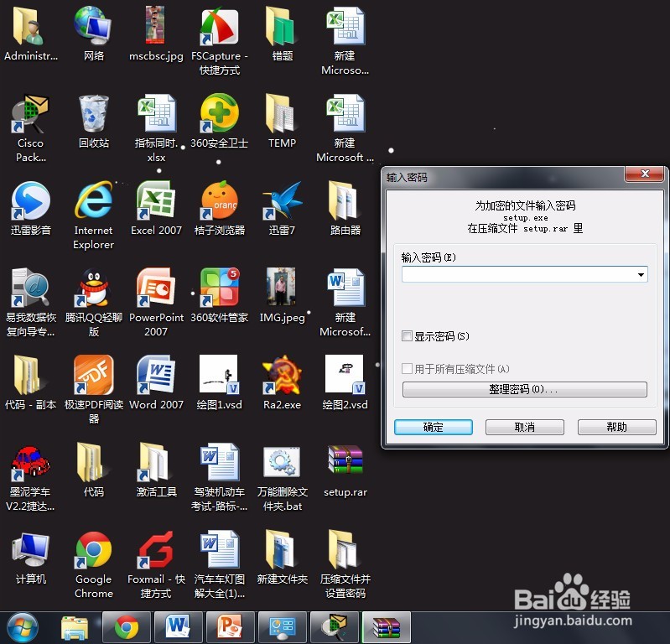Launch Google Chrome from the desktop

(94, 549)
